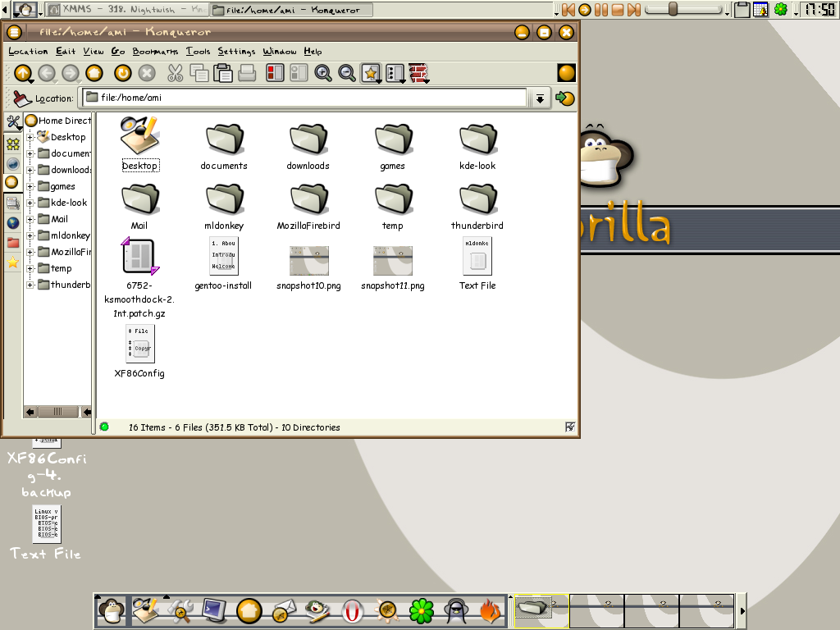Open the Tools menu
Viewport: 840px width, 630px height.
(x=198, y=52)
